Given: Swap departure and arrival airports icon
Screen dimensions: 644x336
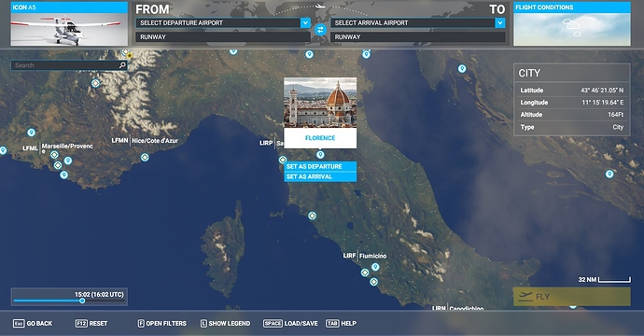Looking at the screenshot, I should [x=320, y=30].
